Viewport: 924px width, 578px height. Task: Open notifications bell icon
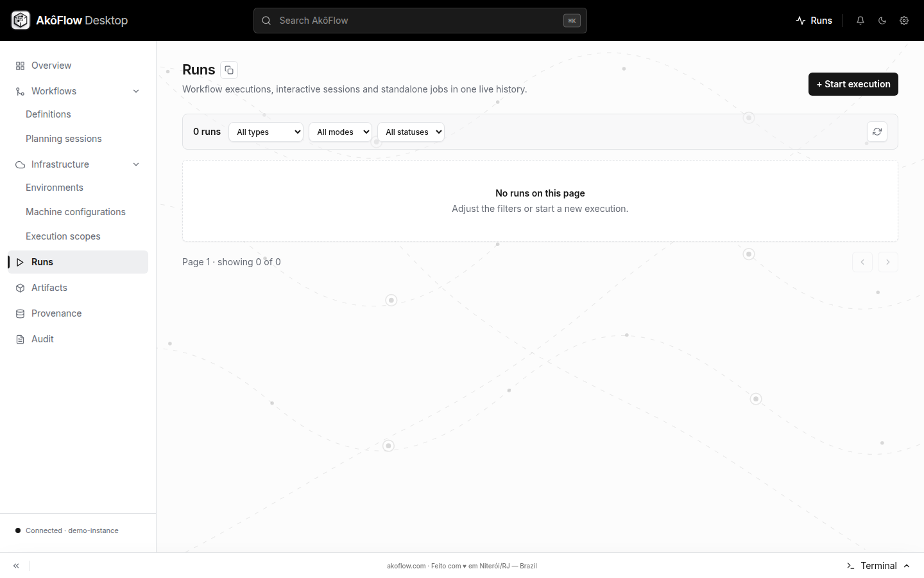click(x=860, y=21)
